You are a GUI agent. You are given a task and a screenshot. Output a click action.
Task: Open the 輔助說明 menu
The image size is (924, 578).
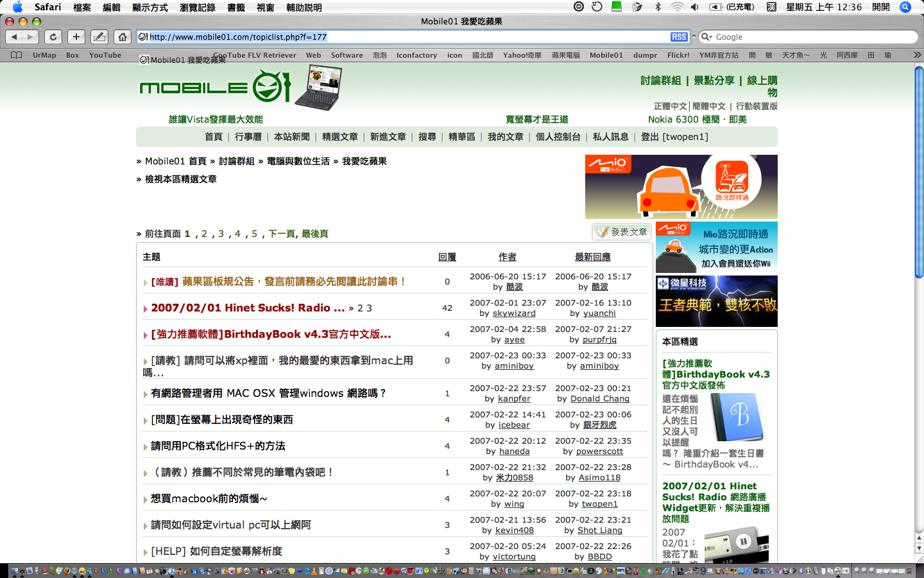coord(304,7)
